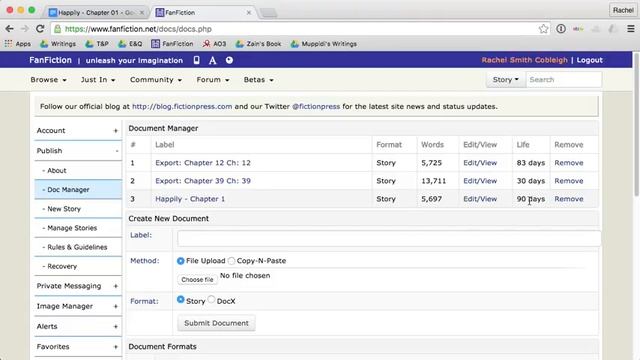Open the Browse dropdown
The image size is (640, 360).
[x=48, y=80]
